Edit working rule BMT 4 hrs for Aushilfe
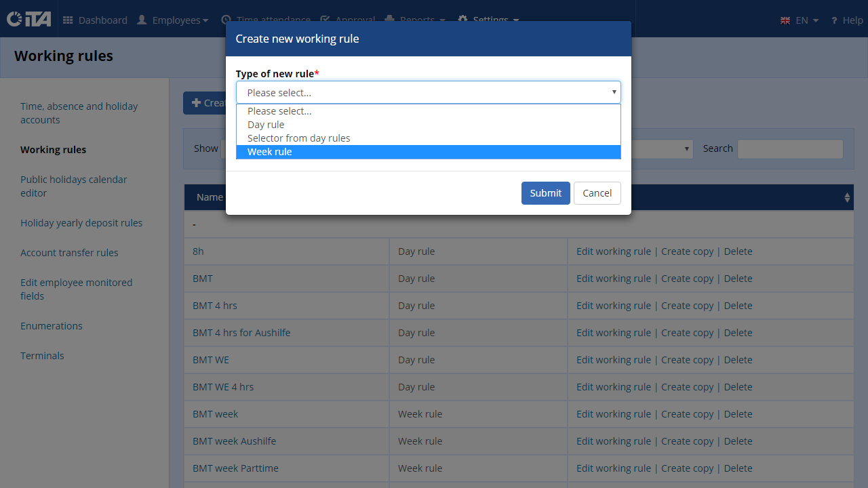This screenshot has width=868, height=488. (x=614, y=333)
